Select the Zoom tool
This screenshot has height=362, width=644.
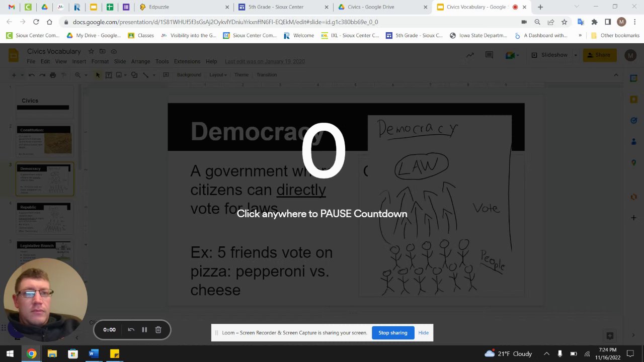[77, 75]
